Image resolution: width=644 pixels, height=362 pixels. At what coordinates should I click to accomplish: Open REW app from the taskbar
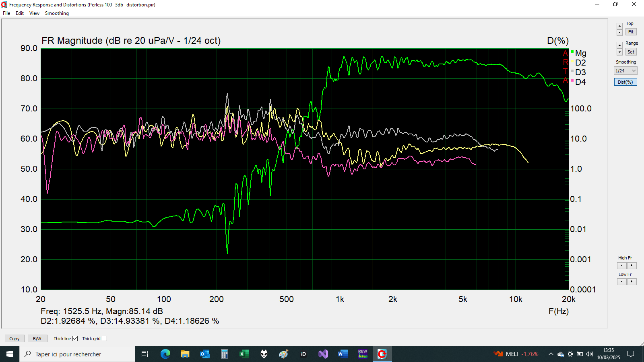363,354
